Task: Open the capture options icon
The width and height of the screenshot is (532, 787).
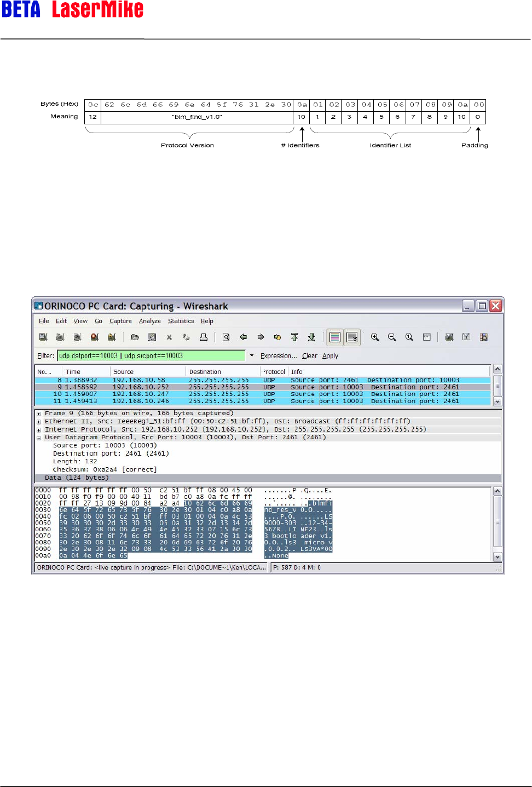Action: 60,337
